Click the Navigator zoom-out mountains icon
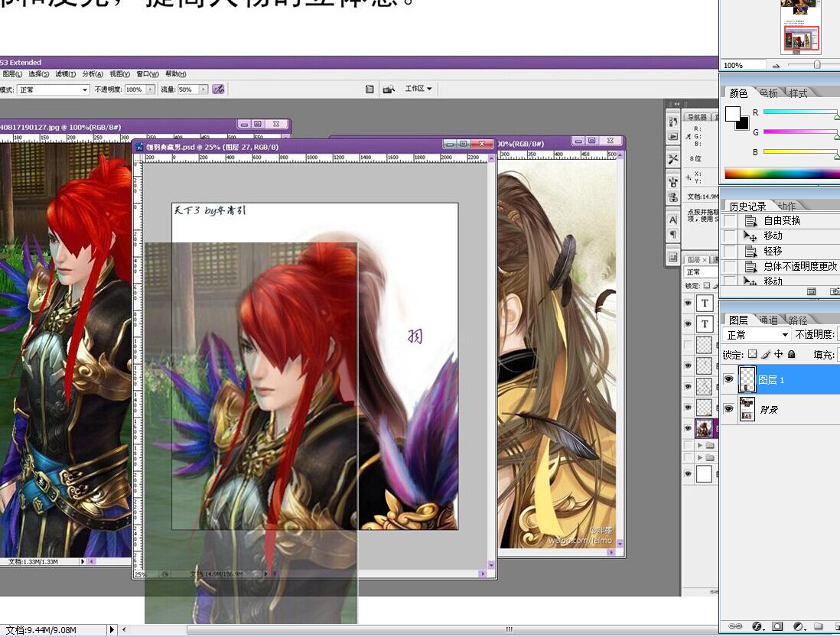Viewport: 840px width, 637px height. 777,65
